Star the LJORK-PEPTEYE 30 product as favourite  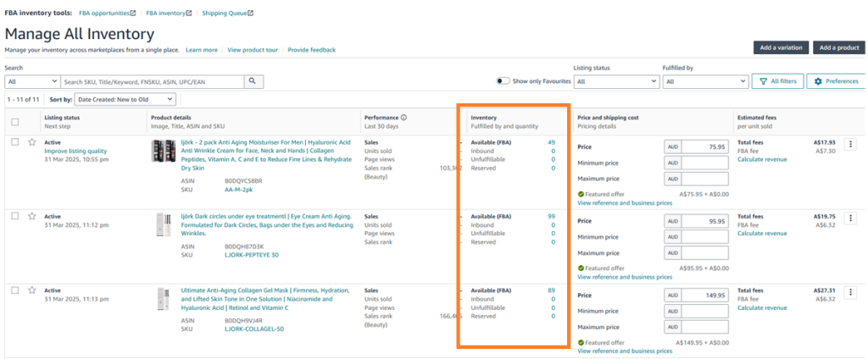coord(32,216)
